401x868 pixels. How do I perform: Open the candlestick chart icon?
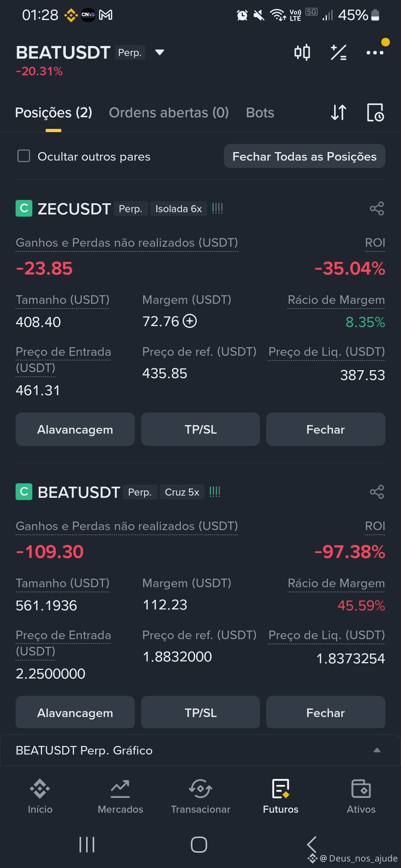(x=302, y=52)
